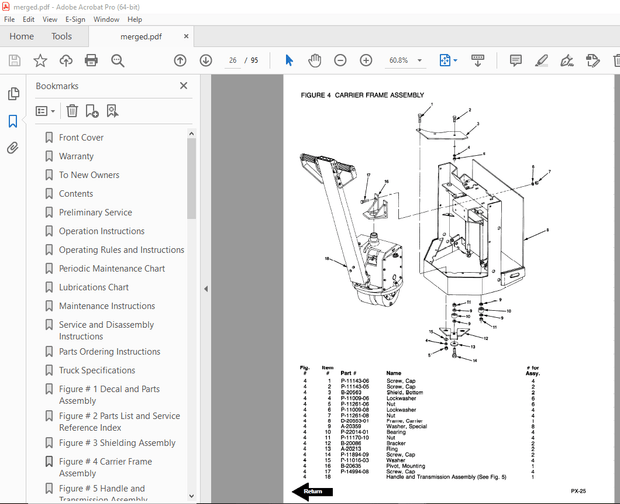620x504 pixels.
Task: Open Page Thumbnails panel in sidebar
Action: (13, 94)
